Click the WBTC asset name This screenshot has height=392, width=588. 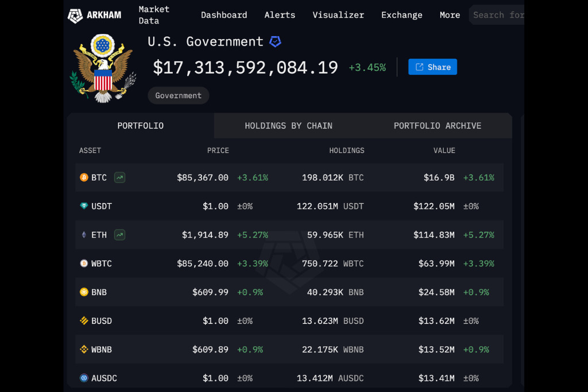tap(101, 263)
